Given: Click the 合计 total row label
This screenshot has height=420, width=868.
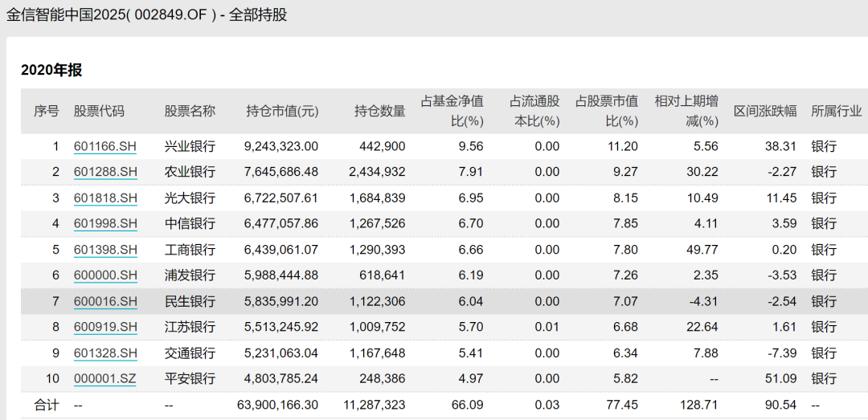Looking at the screenshot, I should pos(47,405).
